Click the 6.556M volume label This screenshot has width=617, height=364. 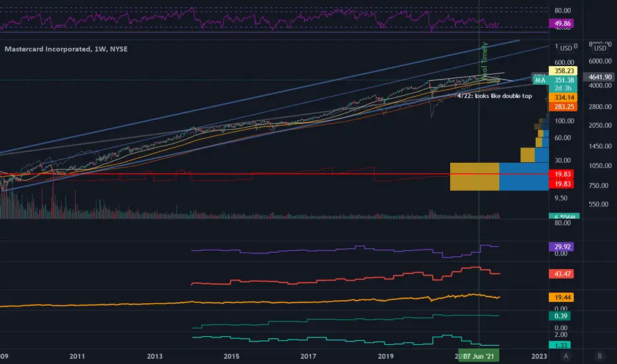pyautogui.click(x=564, y=216)
